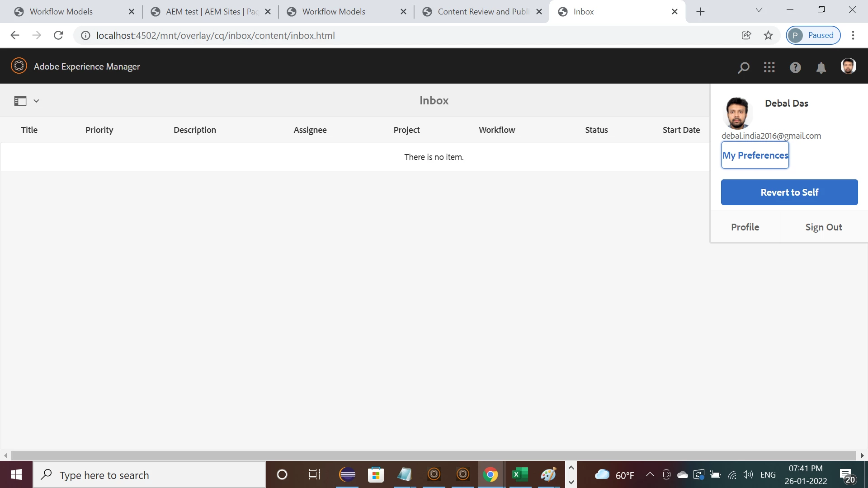Screen dimensions: 868x488
Task: Click the Revert to Self button
Action: [x=789, y=192]
